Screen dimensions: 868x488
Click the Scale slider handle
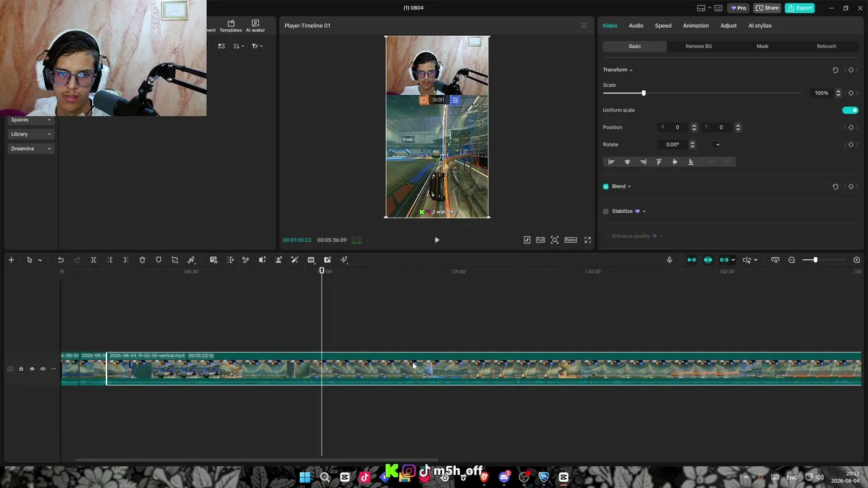pyautogui.click(x=644, y=93)
